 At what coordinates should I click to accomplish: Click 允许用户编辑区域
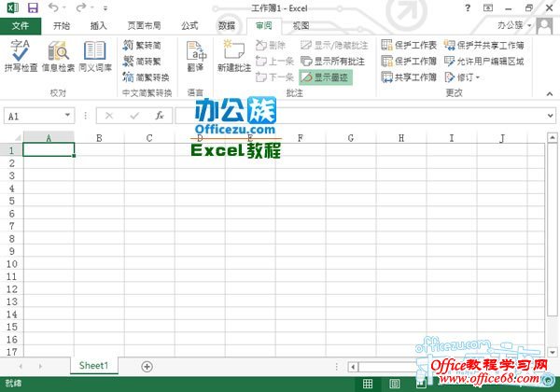[484, 61]
